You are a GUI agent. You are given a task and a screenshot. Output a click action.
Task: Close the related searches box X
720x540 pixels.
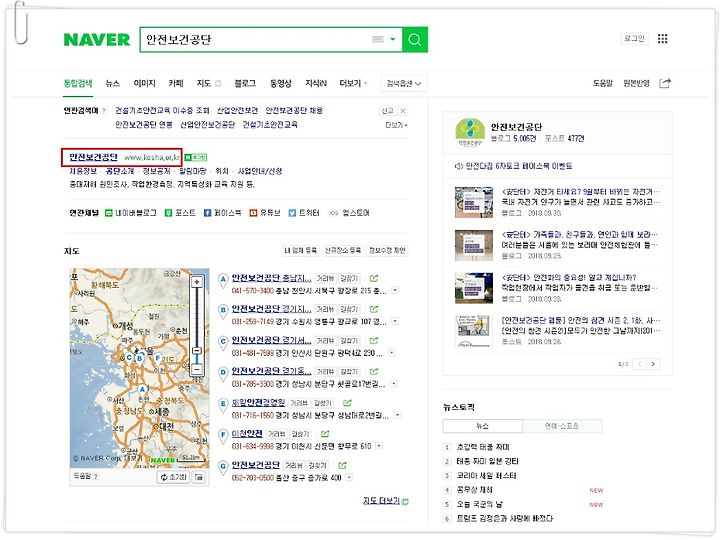coord(403,111)
